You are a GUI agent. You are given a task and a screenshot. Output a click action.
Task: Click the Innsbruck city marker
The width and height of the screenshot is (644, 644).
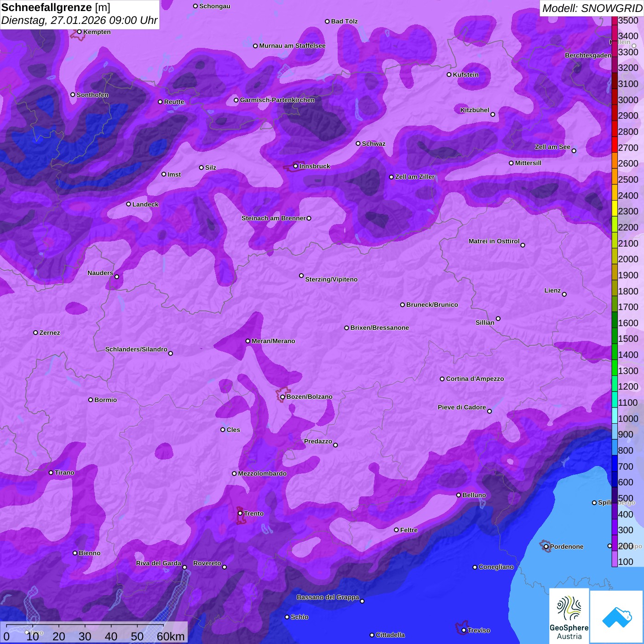[x=296, y=166]
